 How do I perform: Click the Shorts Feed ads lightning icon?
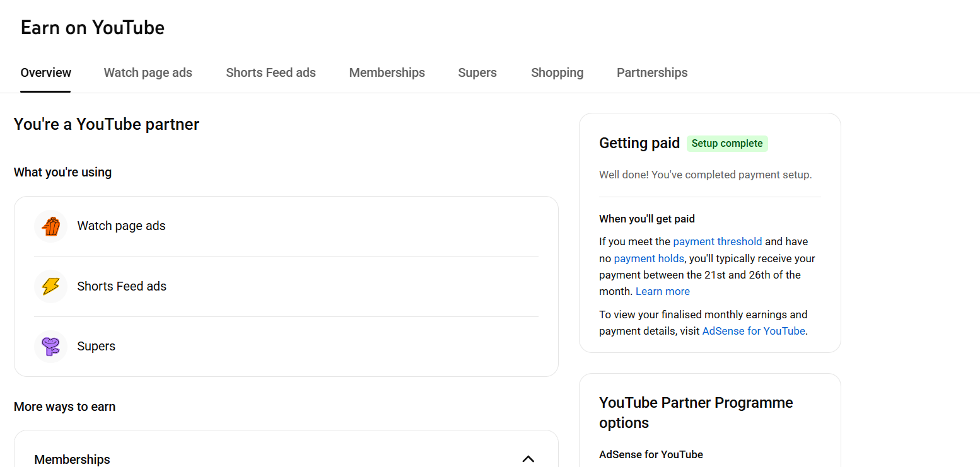50,286
